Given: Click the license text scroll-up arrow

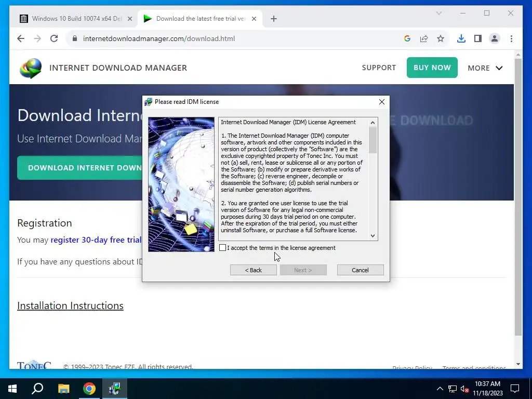Looking at the screenshot, I should (373, 123).
